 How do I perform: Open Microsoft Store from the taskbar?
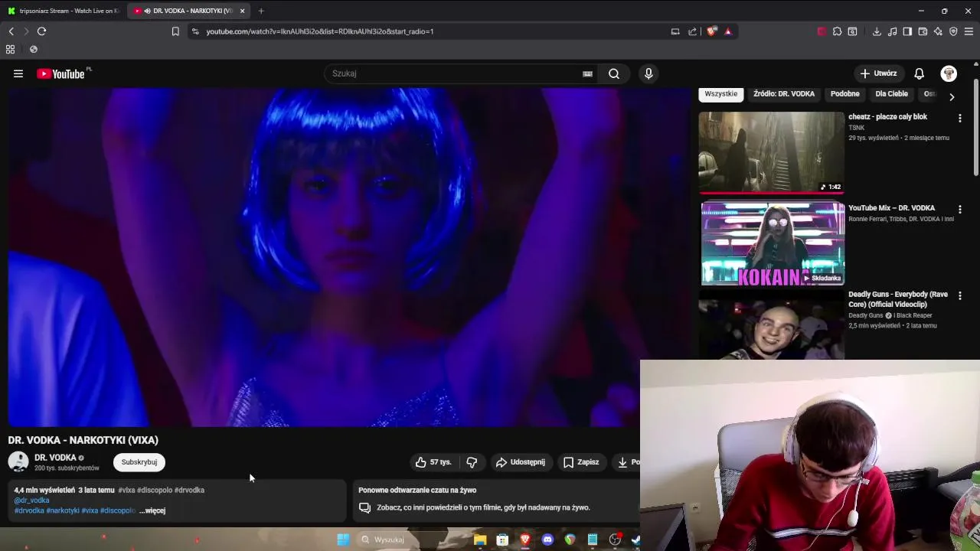point(502,540)
